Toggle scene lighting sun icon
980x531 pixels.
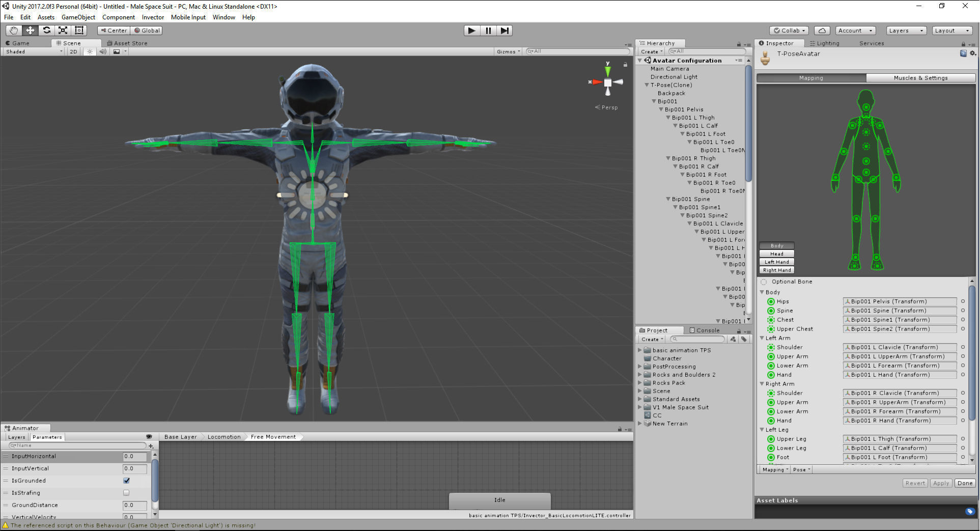point(90,51)
